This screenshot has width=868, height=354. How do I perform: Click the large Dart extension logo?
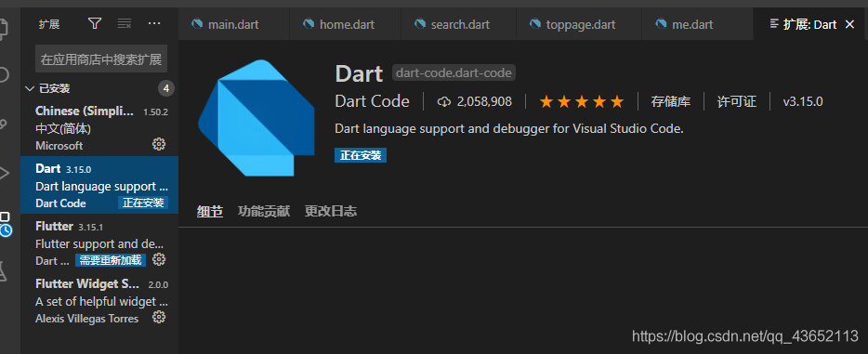click(256, 118)
